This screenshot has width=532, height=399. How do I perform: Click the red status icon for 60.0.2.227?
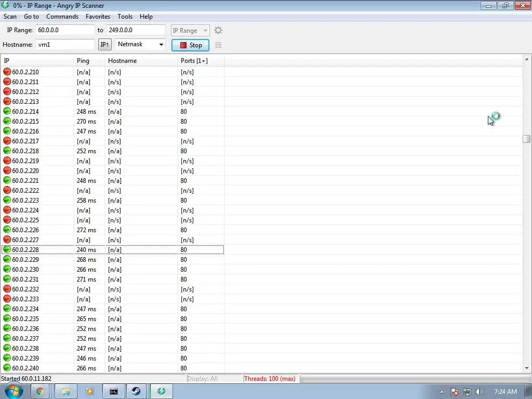[x=7, y=239]
